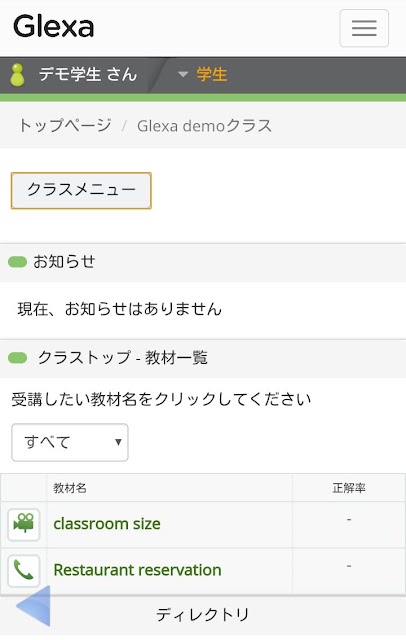Click the 学生 role label
Viewport: 406px width, 640px height.
(x=212, y=75)
